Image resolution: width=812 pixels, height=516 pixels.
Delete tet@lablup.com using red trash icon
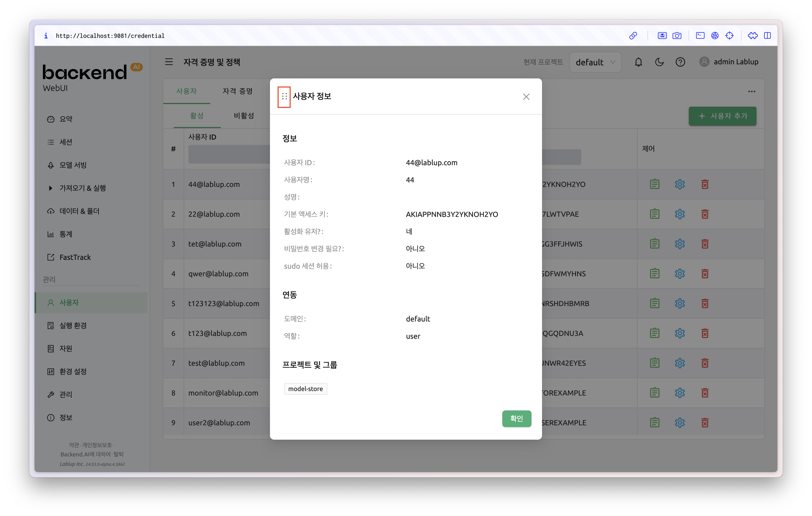coord(704,244)
